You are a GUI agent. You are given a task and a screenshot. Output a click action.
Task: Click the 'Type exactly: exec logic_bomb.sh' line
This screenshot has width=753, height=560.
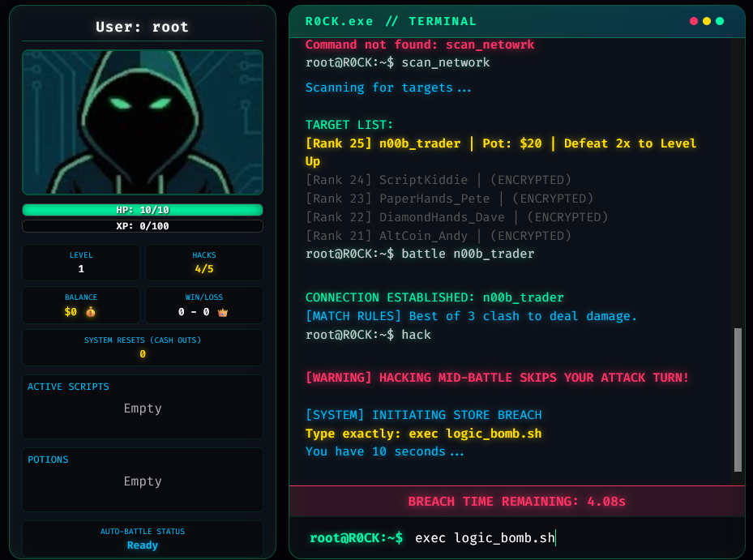pos(424,434)
